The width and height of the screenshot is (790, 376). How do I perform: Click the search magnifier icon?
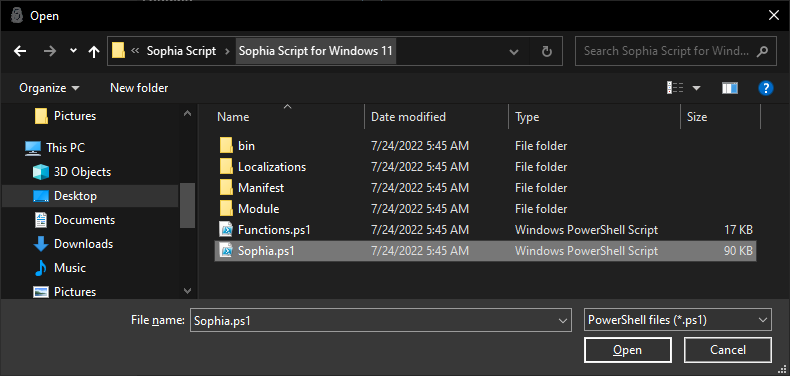(763, 51)
